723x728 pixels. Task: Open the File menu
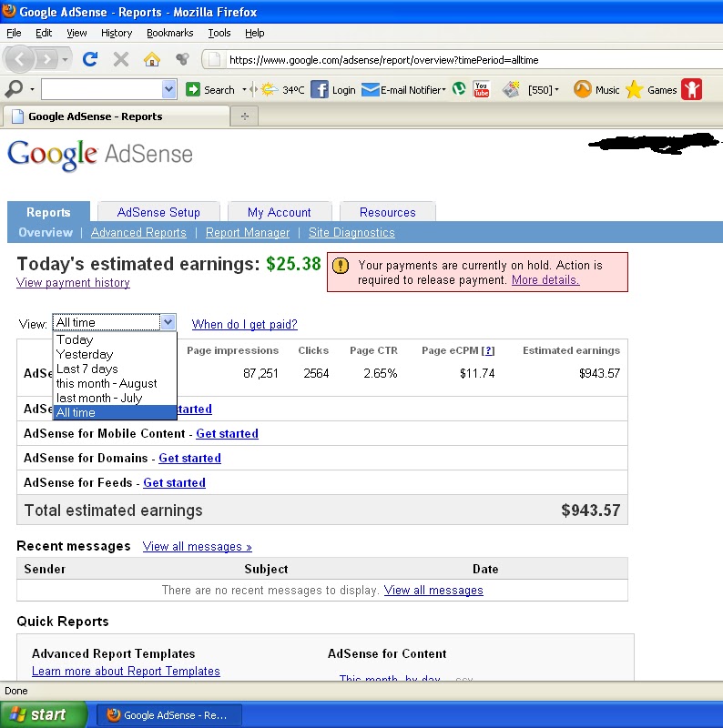[14, 33]
